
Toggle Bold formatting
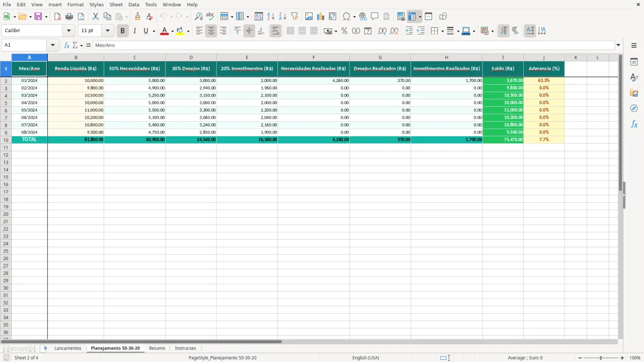coord(122,31)
